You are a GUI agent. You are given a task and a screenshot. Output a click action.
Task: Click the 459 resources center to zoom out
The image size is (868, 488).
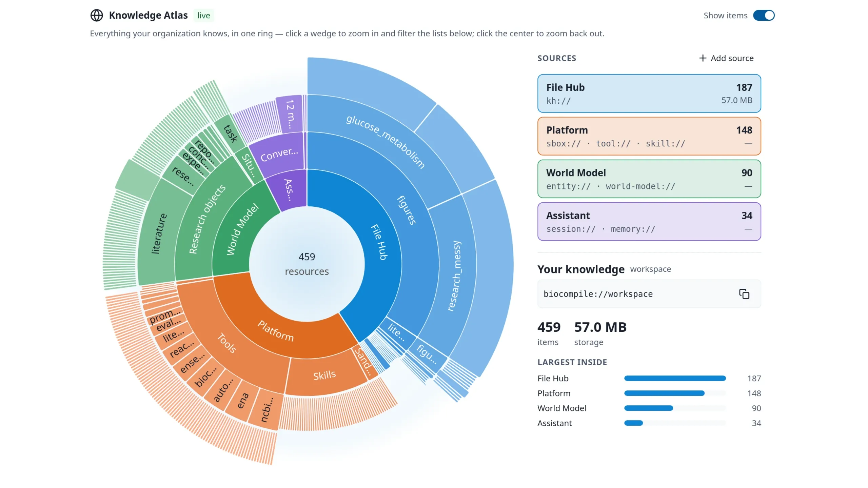pos(307,264)
